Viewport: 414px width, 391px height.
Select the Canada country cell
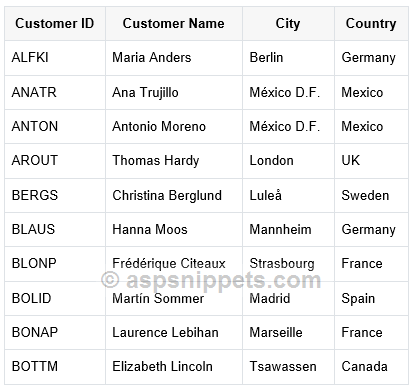tap(371, 367)
